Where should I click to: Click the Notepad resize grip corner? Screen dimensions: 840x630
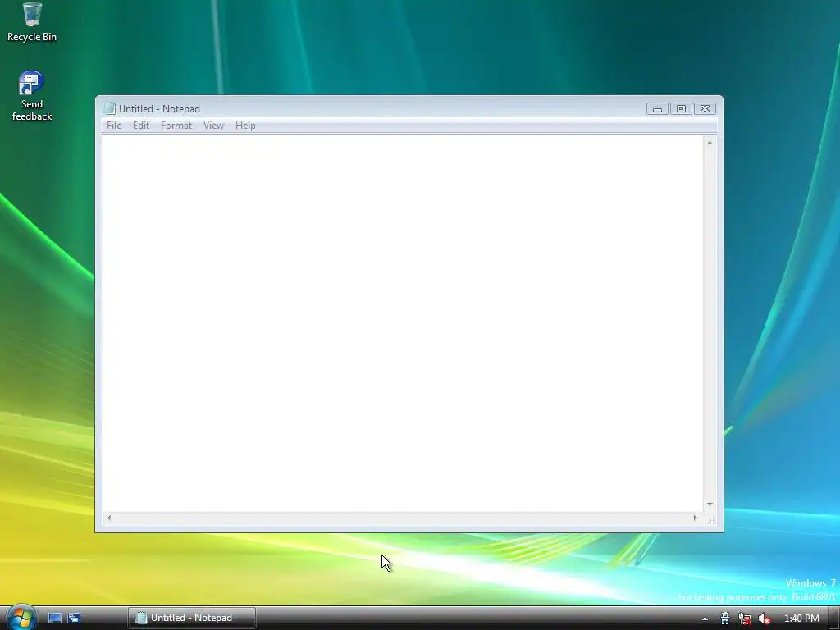pos(711,519)
